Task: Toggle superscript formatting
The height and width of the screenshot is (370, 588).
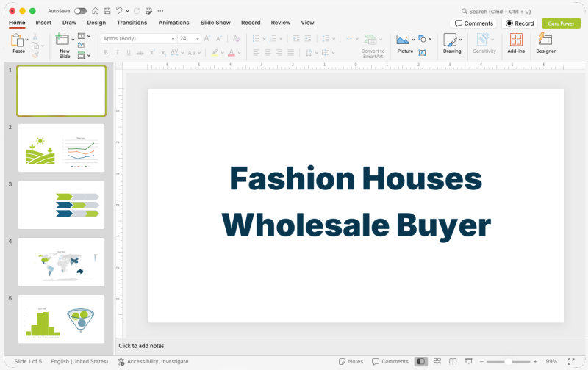Action: (152, 53)
